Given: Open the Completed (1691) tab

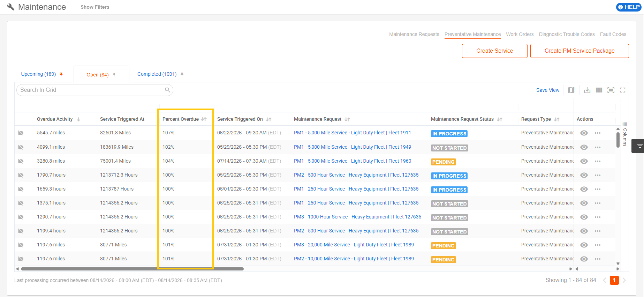Looking at the screenshot, I should point(157,74).
